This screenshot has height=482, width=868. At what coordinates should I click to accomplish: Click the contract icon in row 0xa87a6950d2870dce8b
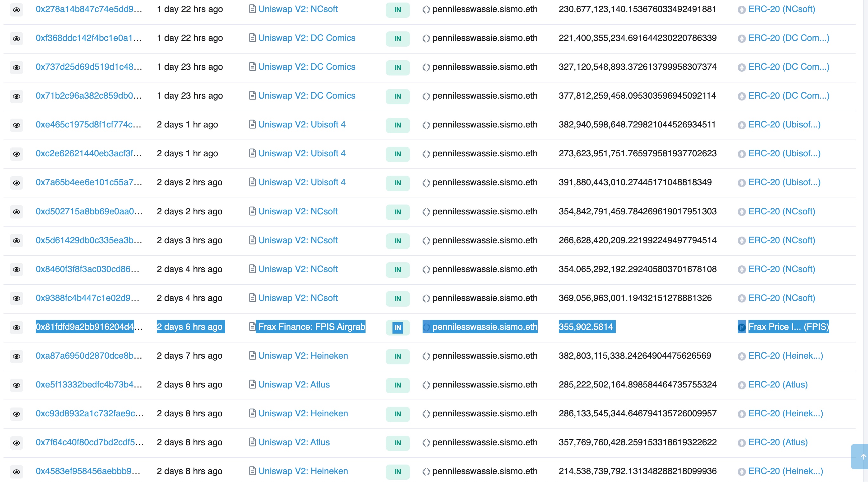(252, 355)
